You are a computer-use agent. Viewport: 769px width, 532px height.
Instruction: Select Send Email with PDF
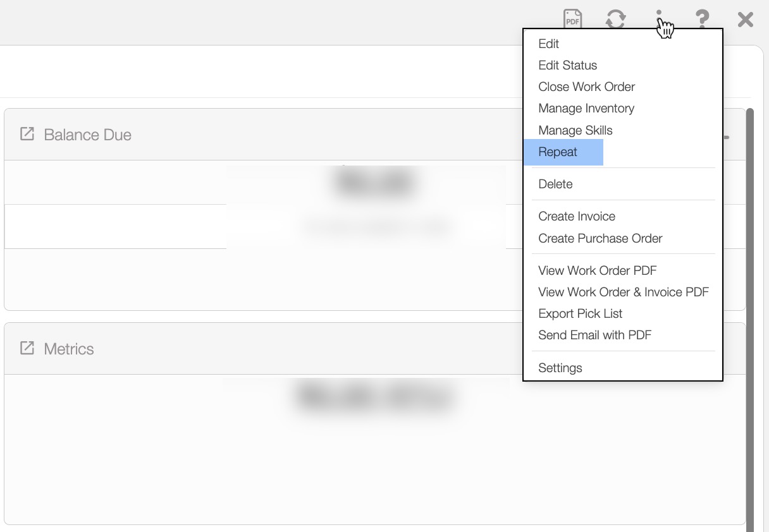(x=594, y=335)
